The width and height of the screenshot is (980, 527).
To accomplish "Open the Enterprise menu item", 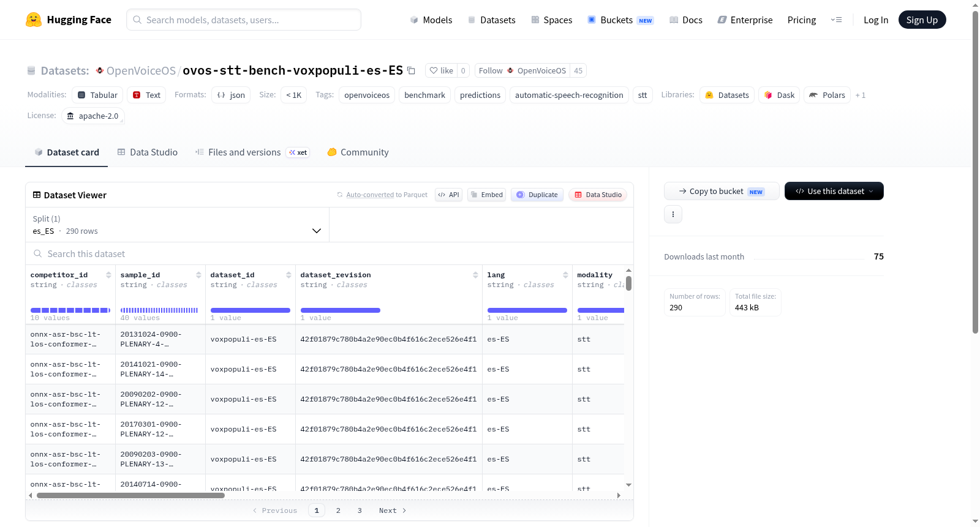I will tap(745, 20).
